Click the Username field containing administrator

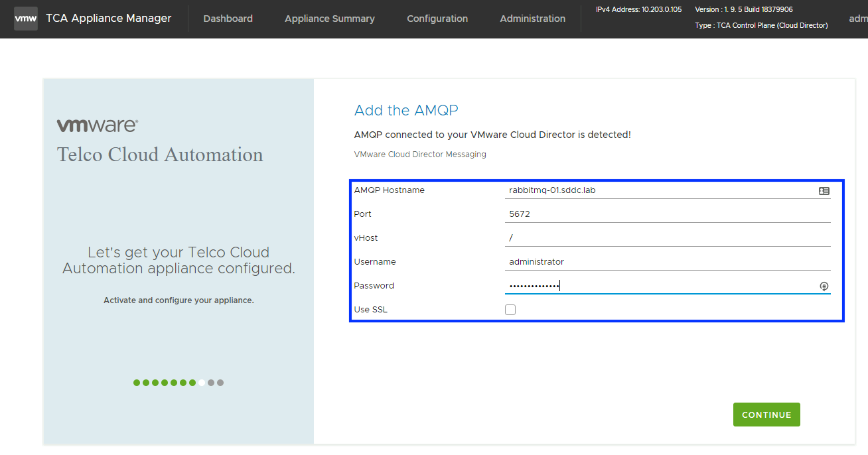pyautogui.click(x=667, y=262)
